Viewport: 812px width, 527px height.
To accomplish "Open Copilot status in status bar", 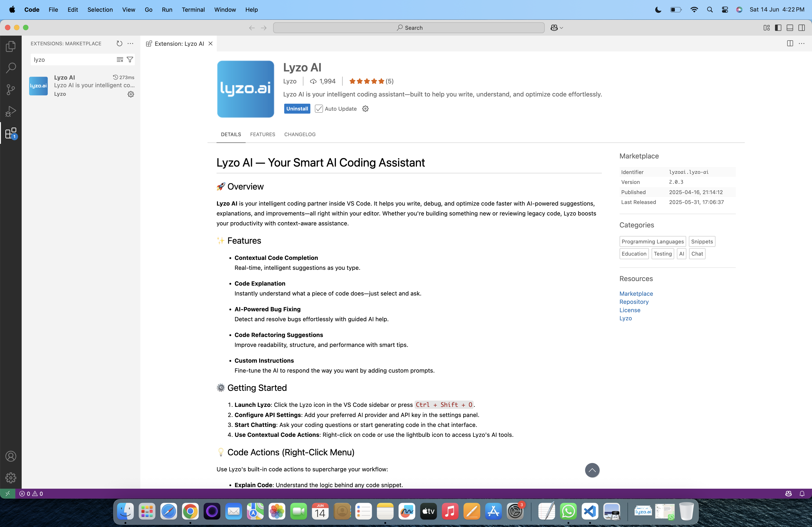I will (x=789, y=494).
